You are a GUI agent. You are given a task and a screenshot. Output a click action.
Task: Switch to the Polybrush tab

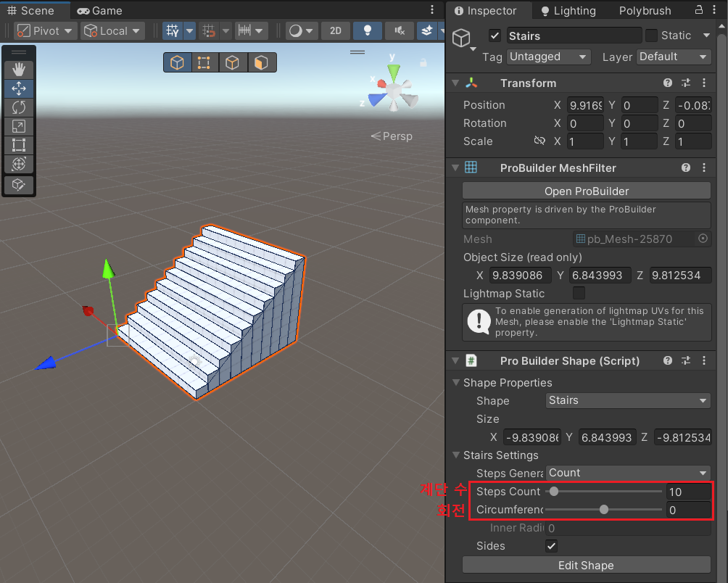pyautogui.click(x=645, y=10)
